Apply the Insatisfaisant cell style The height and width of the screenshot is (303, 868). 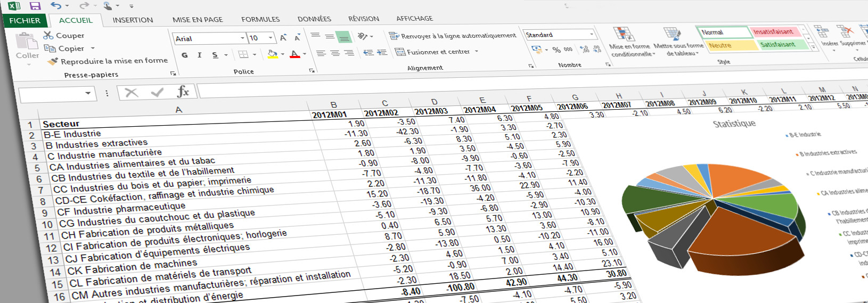tap(777, 32)
